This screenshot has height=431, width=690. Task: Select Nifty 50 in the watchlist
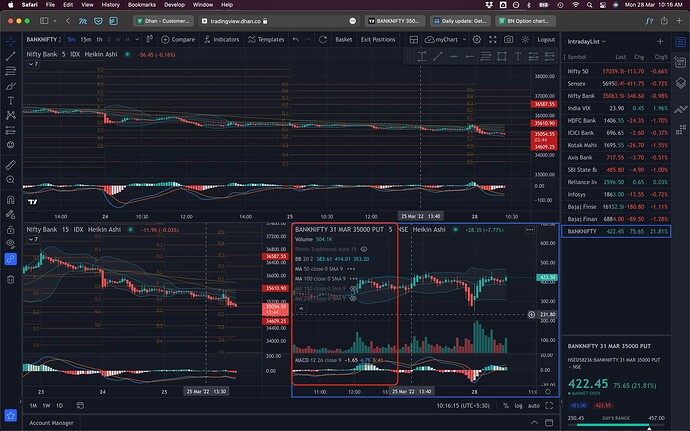(x=617, y=71)
